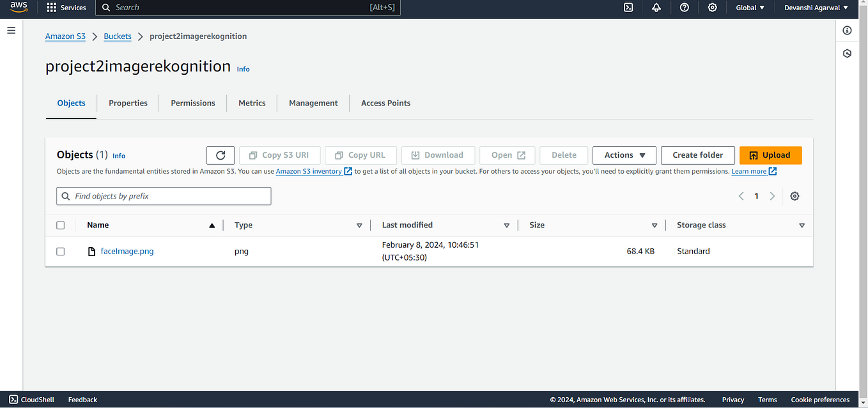Sort by Type column arrow
868x408 pixels.
click(359, 225)
